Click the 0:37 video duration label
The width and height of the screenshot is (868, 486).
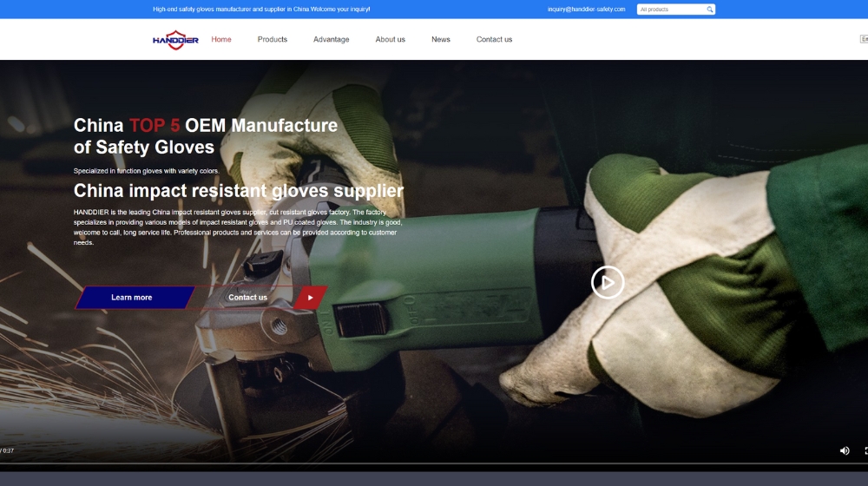point(8,451)
